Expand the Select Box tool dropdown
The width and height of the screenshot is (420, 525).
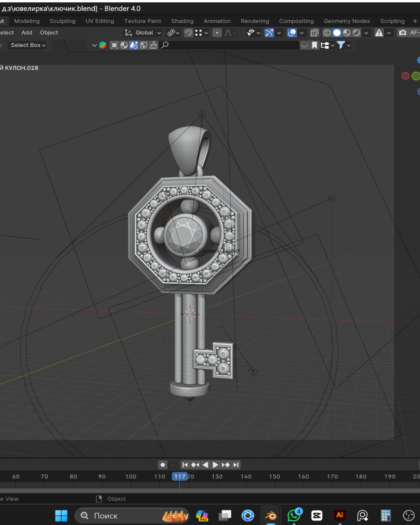[28, 45]
